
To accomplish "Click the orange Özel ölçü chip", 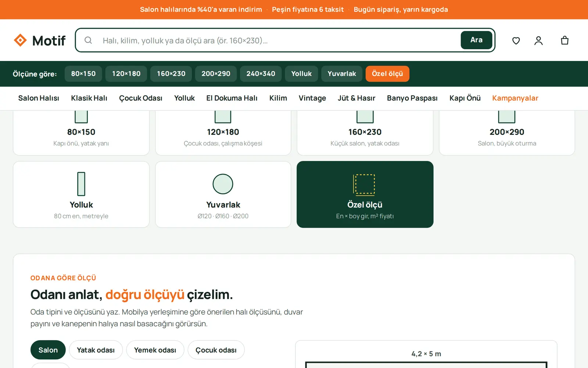I will pos(387,74).
